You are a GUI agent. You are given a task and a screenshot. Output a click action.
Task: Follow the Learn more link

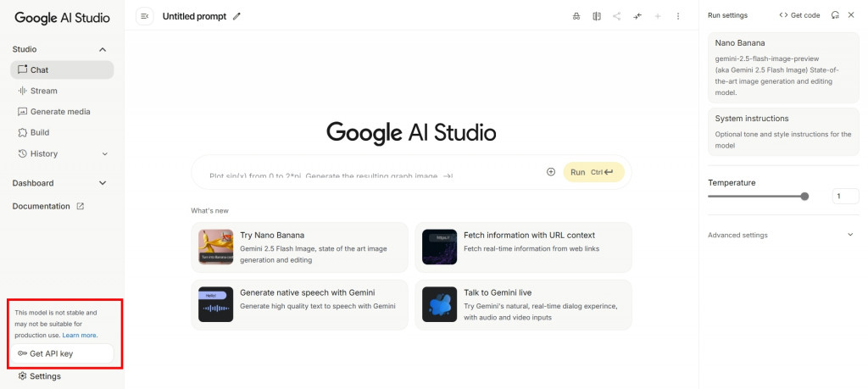[x=80, y=336]
